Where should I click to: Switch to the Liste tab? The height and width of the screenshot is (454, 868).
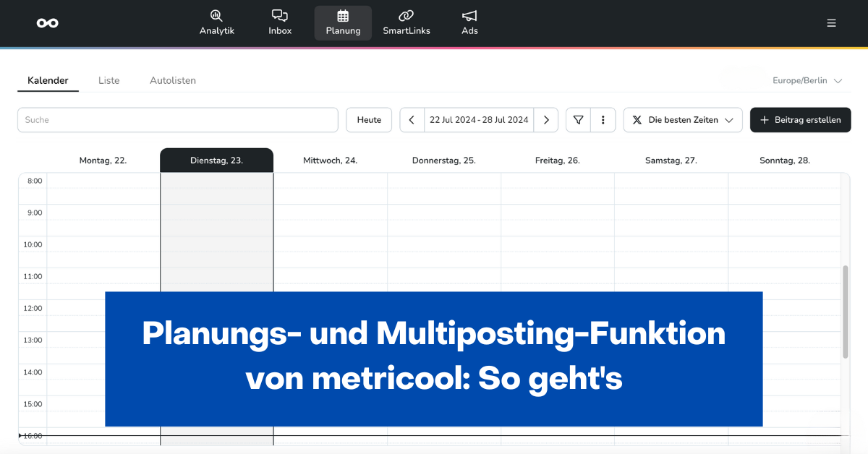pyautogui.click(x=109, y=80)
